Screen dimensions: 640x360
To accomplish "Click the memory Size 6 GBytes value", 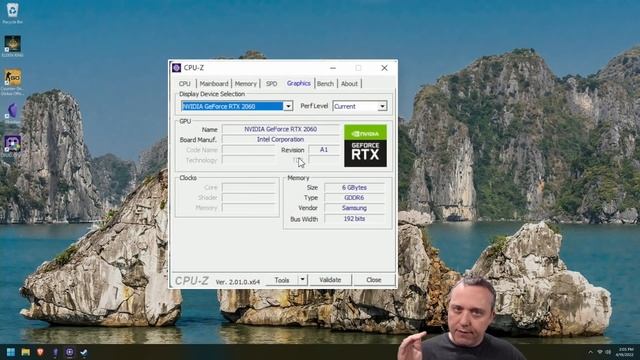I will pyautogui.click(x=354, y=187).
